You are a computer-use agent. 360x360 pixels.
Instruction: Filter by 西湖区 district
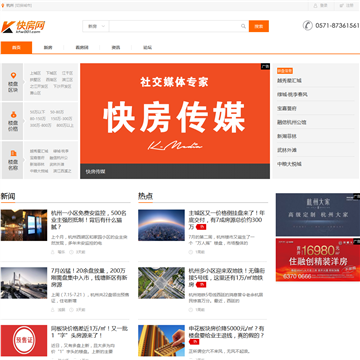point(51,80)
